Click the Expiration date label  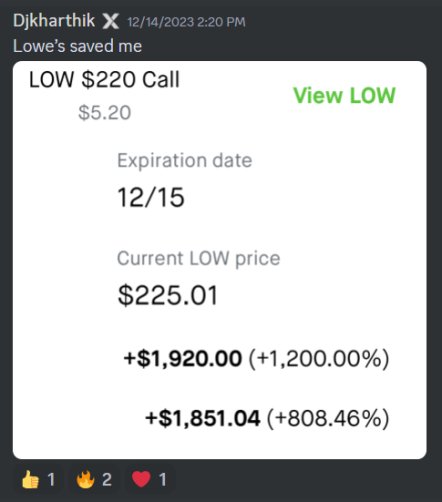(x=184, y=161)
